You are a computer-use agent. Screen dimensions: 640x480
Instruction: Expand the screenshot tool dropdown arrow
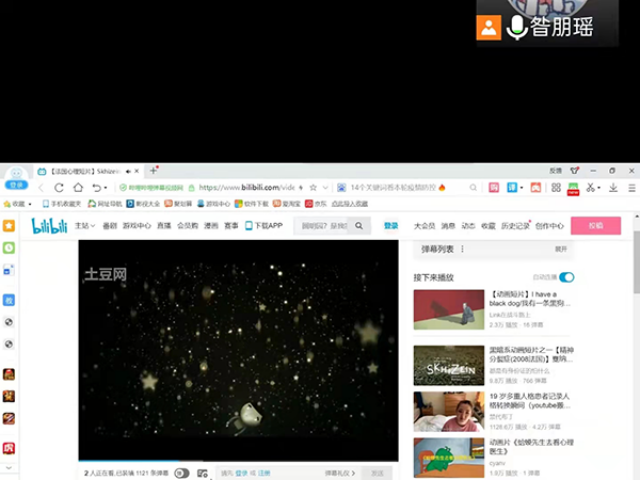(x=599, y=188)
